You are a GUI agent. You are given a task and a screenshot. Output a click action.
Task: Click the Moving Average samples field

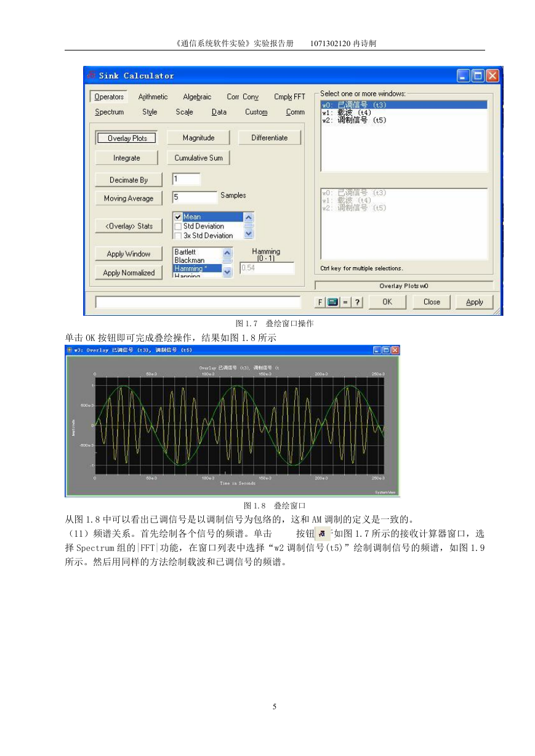[x=195, y=198]
